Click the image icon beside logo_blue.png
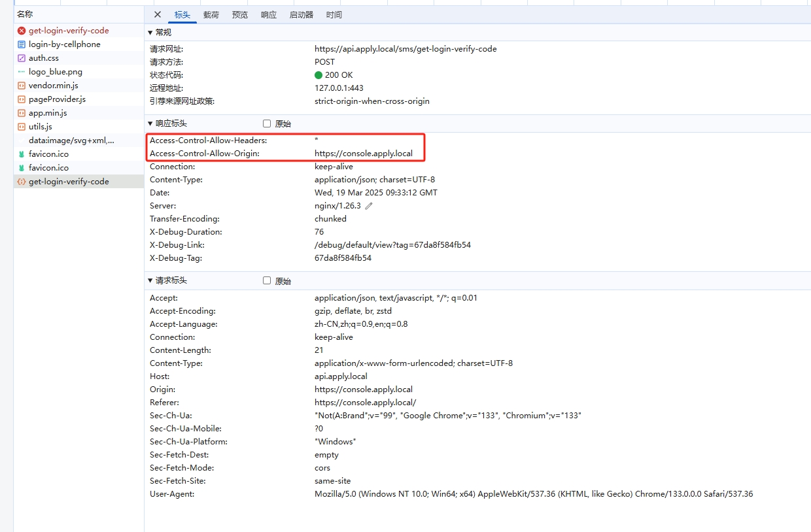Viewport: 811px width, 532px height. point(22,72)
